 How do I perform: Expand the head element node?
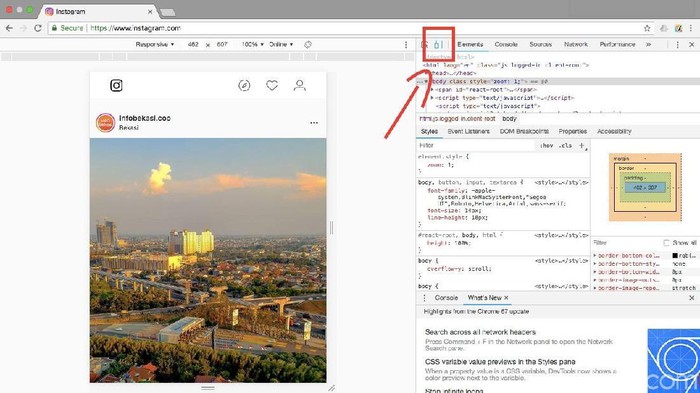[x=429, y=73]
